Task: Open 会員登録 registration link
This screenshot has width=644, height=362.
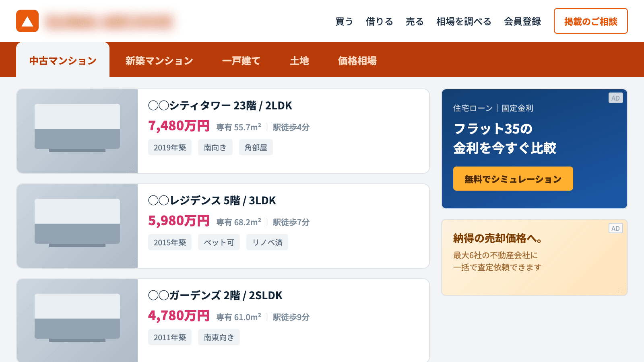Action: [522, 21]
